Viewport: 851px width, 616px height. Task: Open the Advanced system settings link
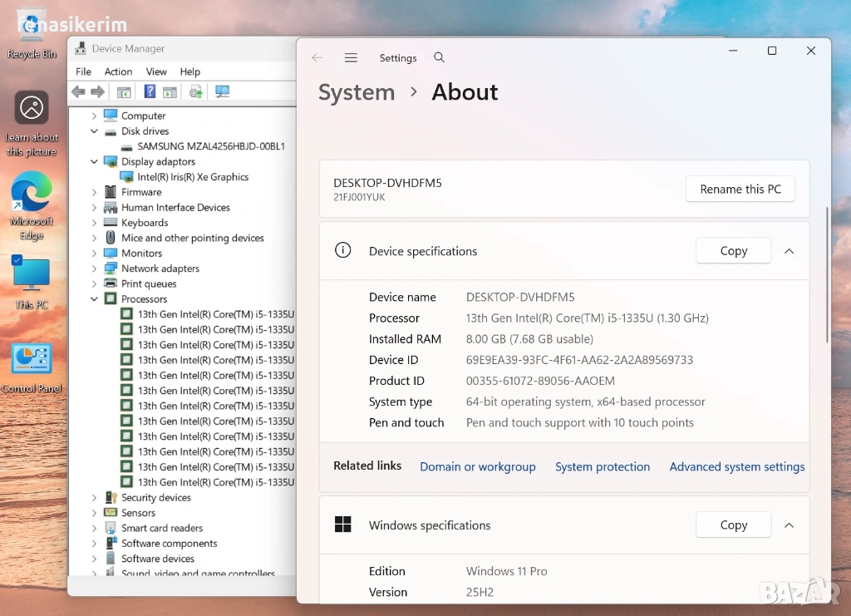(x=737, y=467)
